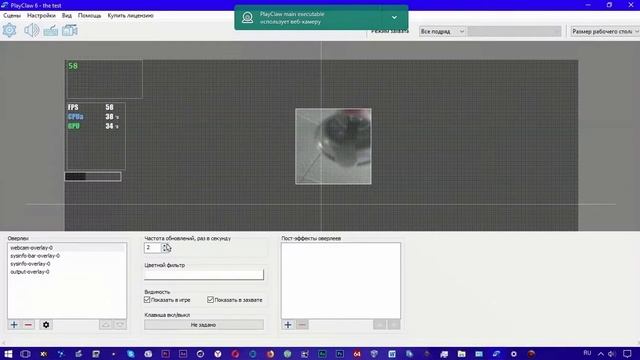
Task: Remove the post-effect with the minus button
Action: click(x=302, y=325)
